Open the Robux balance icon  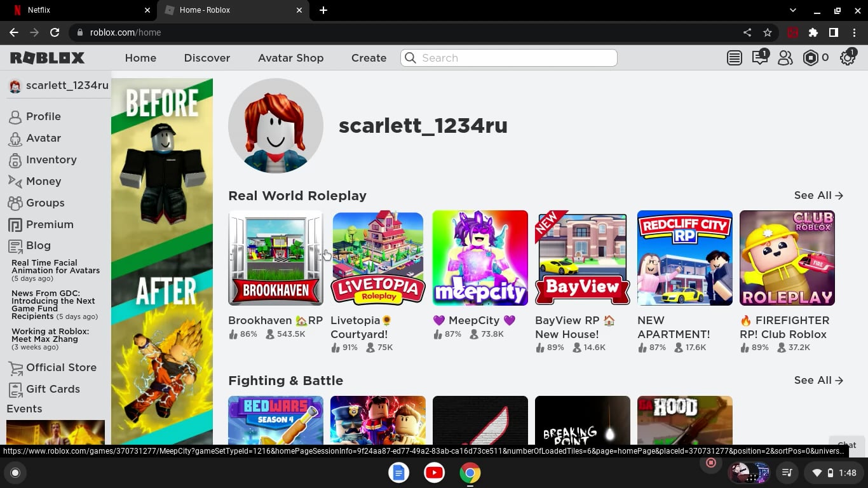point(811,58)
